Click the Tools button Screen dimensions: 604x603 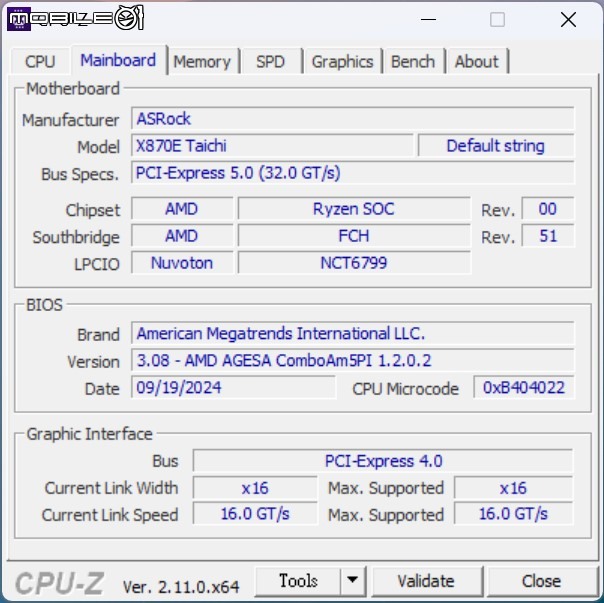298,581
